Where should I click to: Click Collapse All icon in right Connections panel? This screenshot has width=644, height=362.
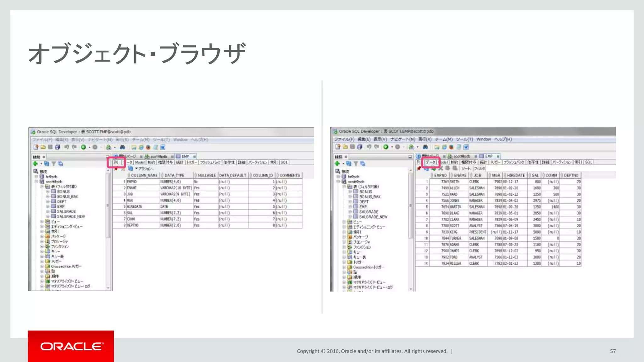[x=363, y=163]
